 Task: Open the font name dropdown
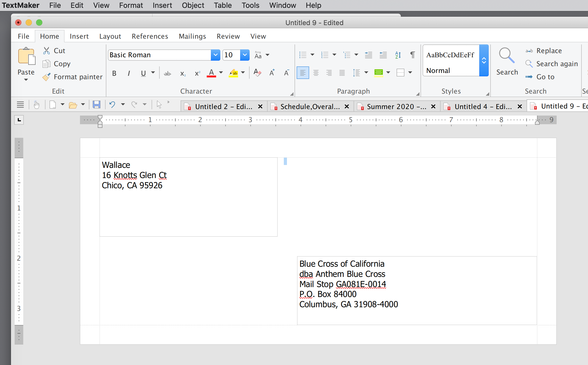(x=215, y=55)
